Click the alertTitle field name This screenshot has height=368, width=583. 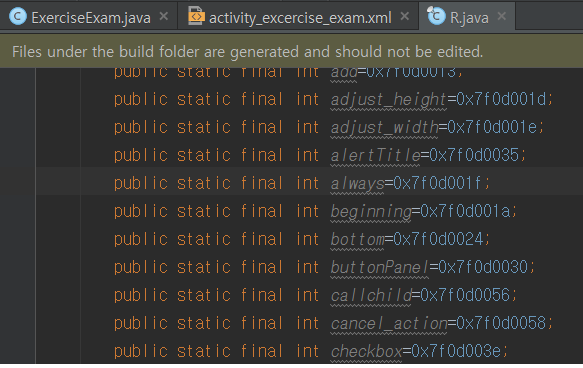[375, 155]
